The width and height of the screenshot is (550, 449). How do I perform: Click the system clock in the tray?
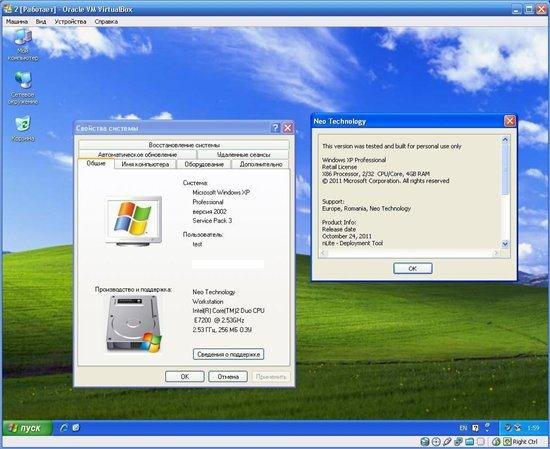click(x=533, y=428)
